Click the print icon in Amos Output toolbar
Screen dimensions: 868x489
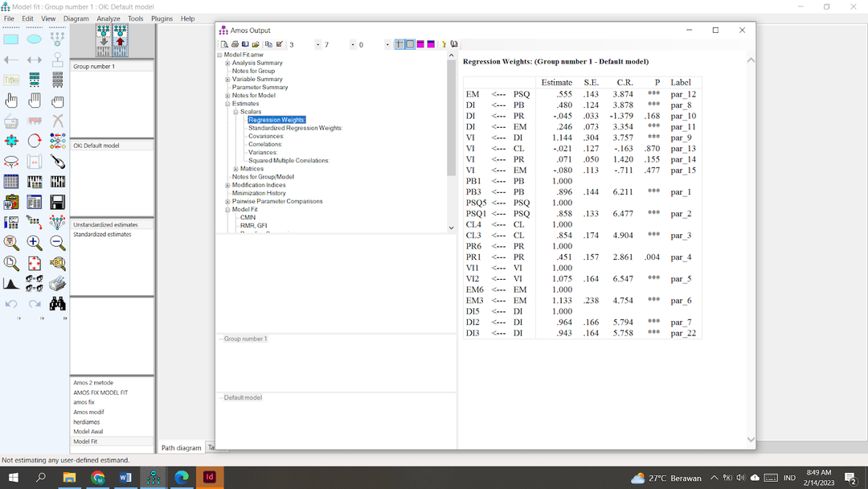tap(235, 44)
